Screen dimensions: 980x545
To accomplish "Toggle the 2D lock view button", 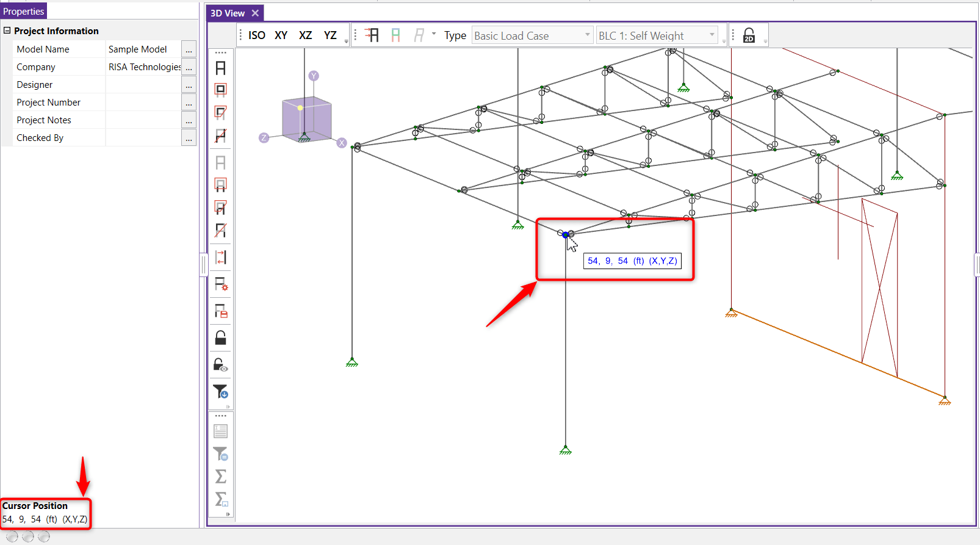I will (749, 35).
